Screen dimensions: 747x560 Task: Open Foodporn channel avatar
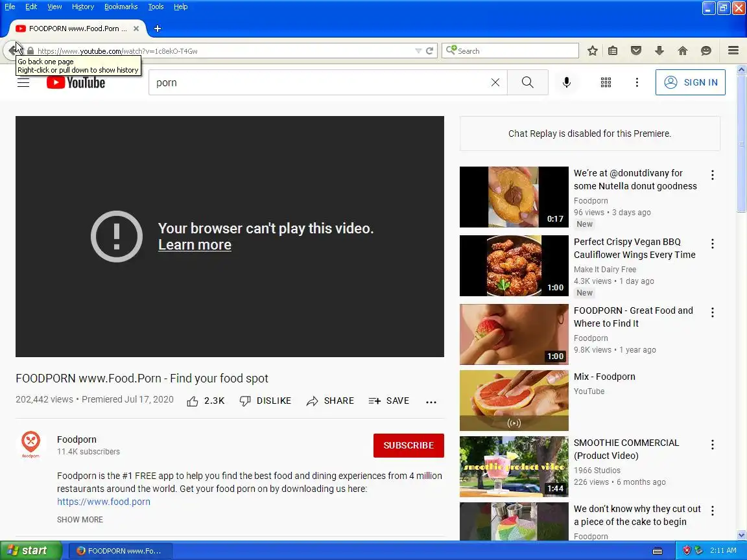point(31,445)
